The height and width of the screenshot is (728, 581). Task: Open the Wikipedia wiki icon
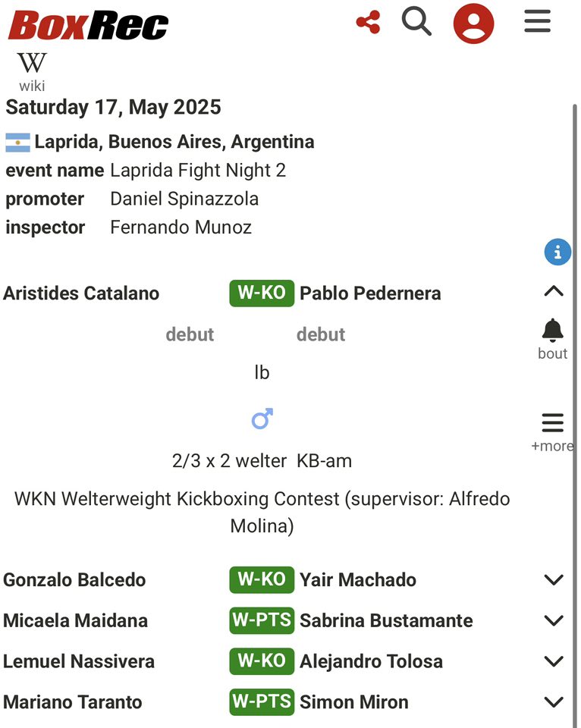[32, 71]
